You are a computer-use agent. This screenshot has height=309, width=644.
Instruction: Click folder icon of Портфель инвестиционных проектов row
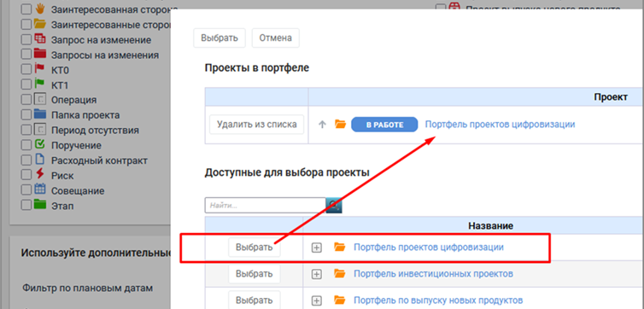tap(340, 274)
